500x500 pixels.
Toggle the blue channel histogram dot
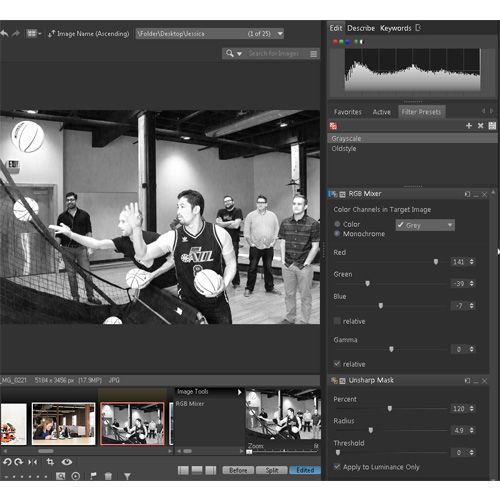pyautogui.click(x=347, y=42)
